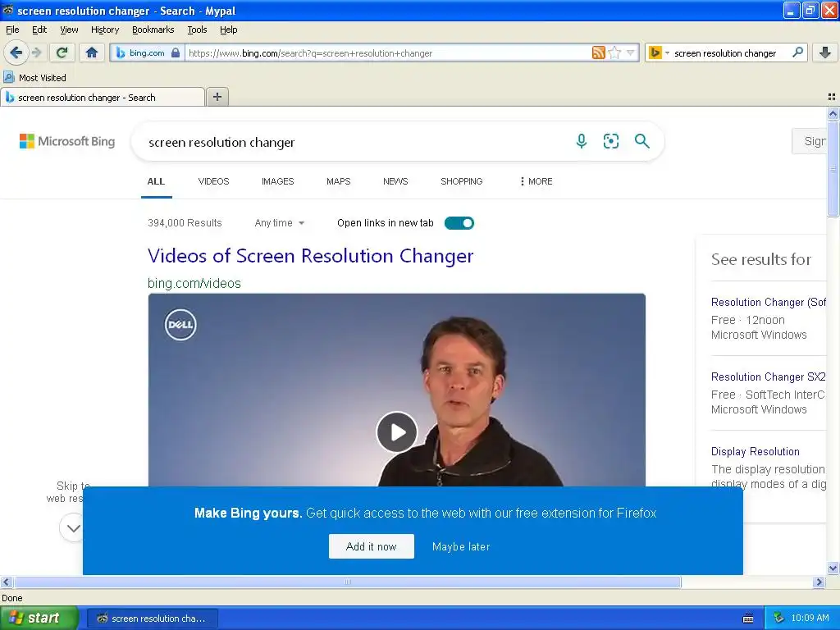840x630 pixels.
Task: Search by voice with microphone icon
Action: [x=582, y=141]
